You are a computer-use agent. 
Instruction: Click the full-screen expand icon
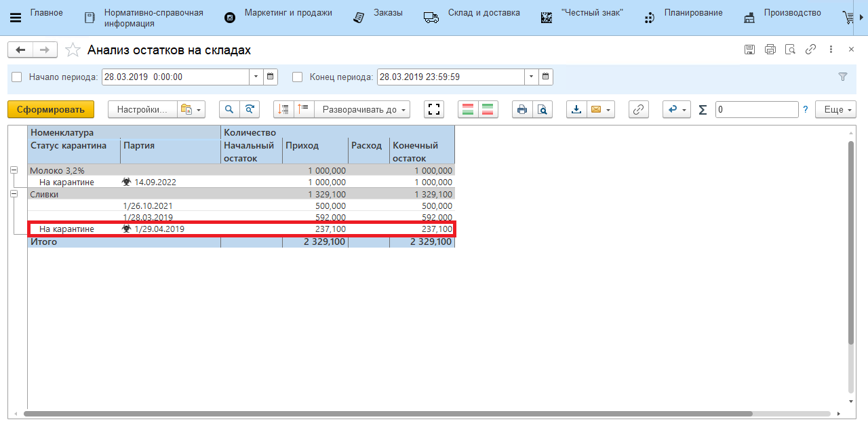pos(434,109)
